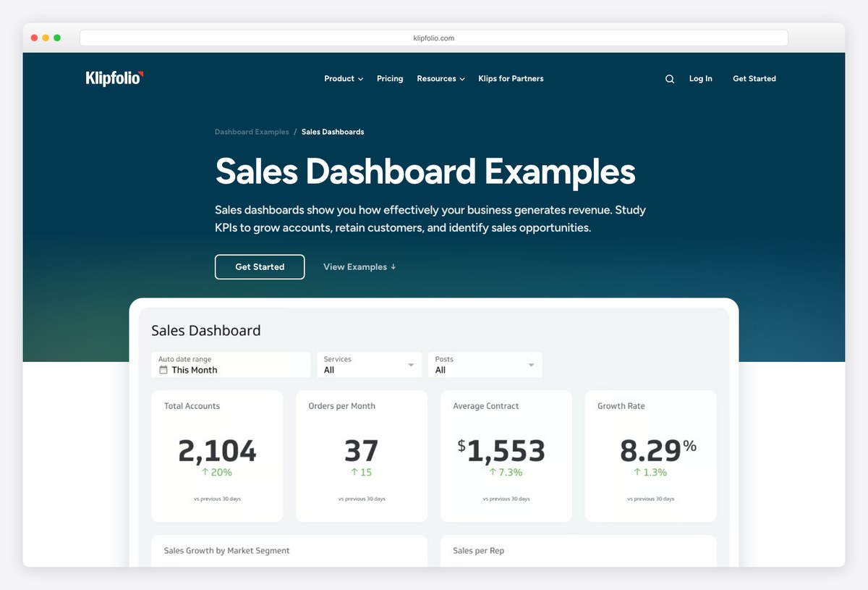Open the Auto date range selector

[x=231, y=365]
